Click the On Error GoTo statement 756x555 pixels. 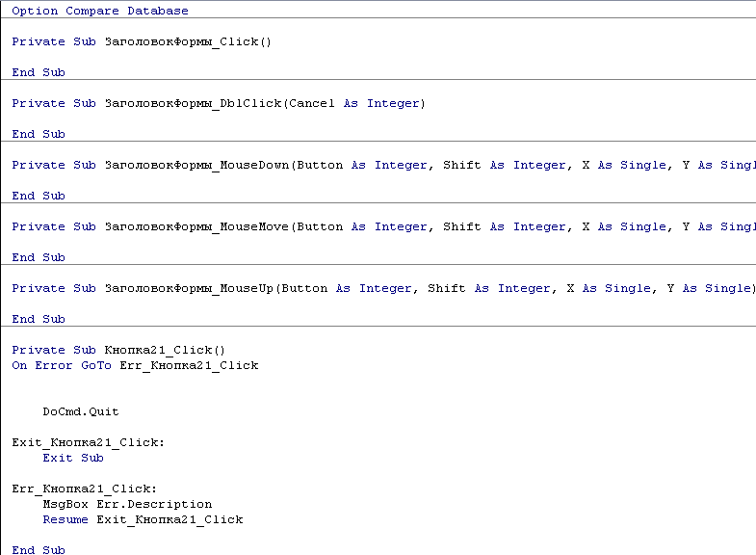click(x=135, y=366)
